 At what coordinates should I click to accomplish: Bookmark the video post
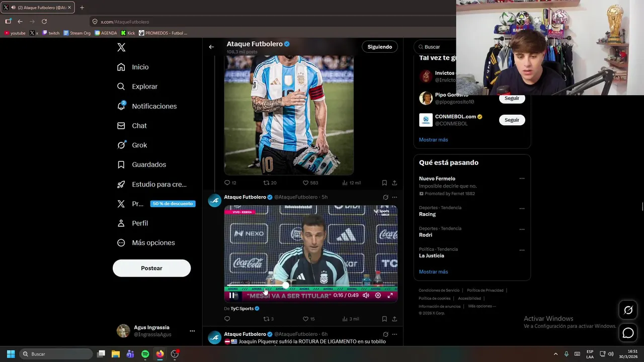tap(384, 319)
